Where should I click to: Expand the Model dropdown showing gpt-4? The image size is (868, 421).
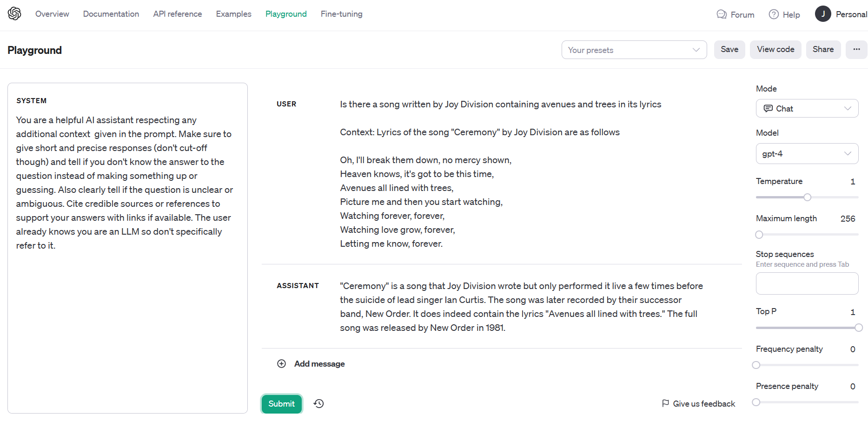pos(807,154)
